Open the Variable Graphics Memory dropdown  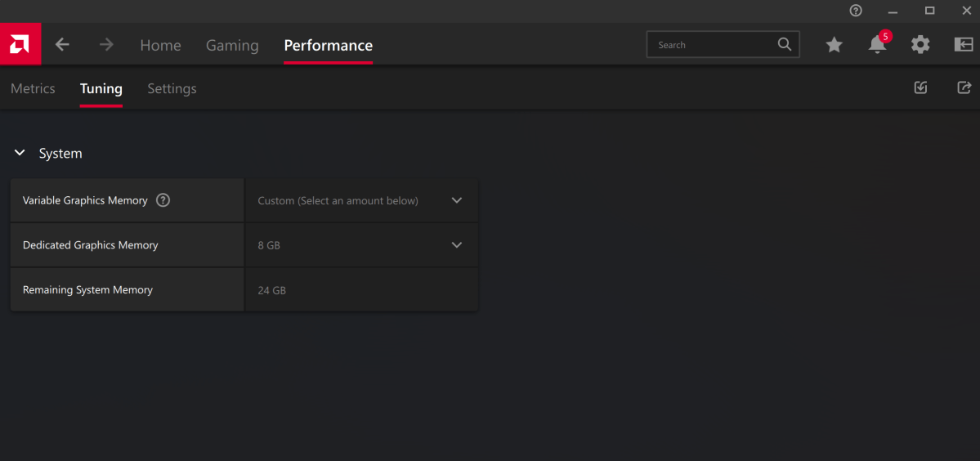(361, 200)
